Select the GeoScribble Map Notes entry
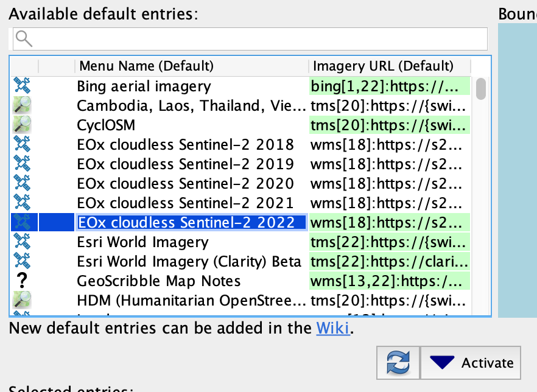The height and width of the screenshot is (392, 537). [x=158, y=281]
